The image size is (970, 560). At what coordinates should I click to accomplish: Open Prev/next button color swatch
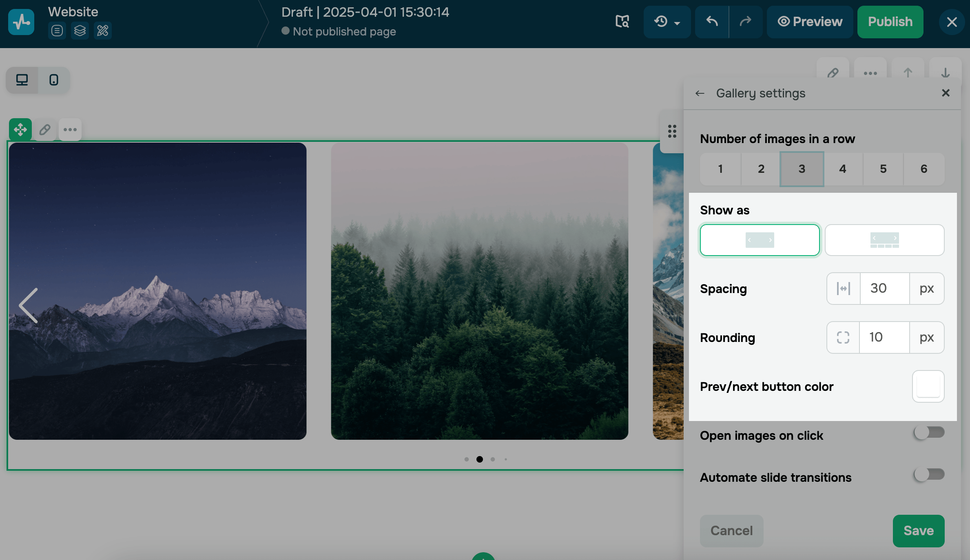[928, 386]
